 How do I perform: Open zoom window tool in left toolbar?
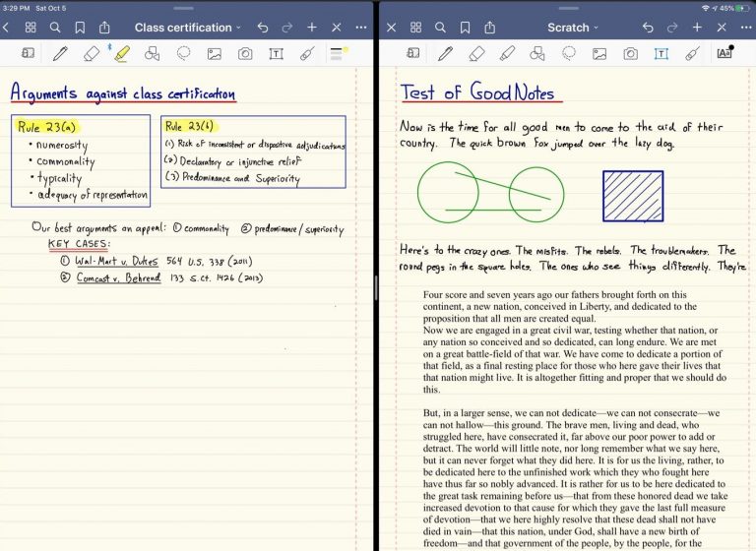click(28, 53)
